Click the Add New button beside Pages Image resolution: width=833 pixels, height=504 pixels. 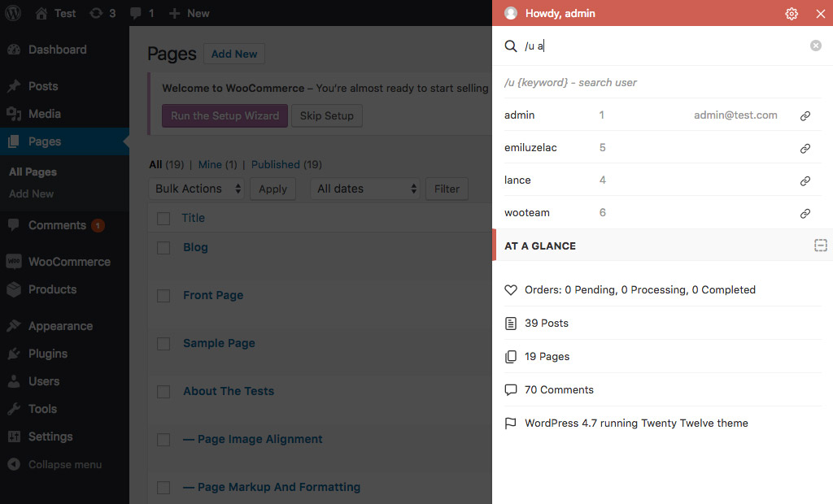click(234, 54)
